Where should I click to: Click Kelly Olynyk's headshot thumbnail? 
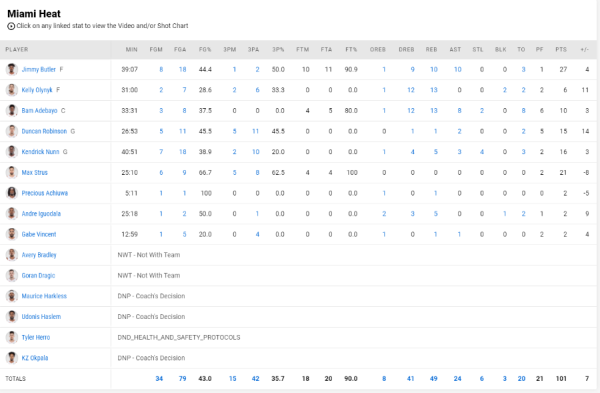pyautogui.click(x=12, y=90)
